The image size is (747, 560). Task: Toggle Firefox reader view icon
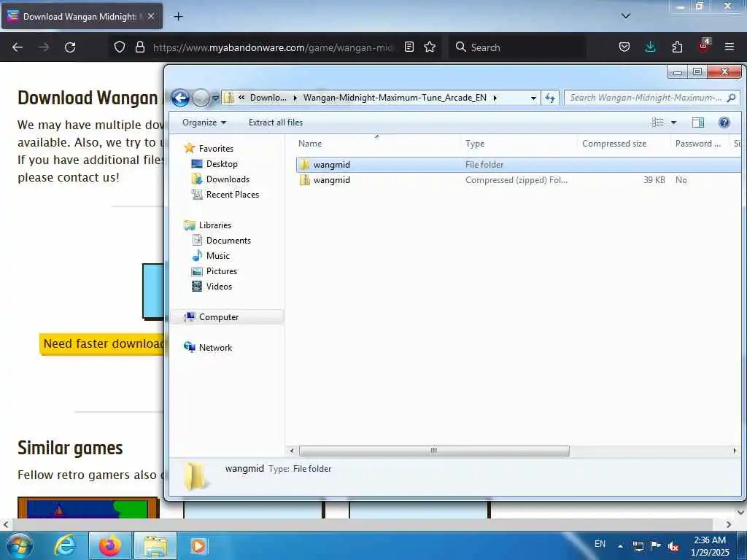click(409, 47)
